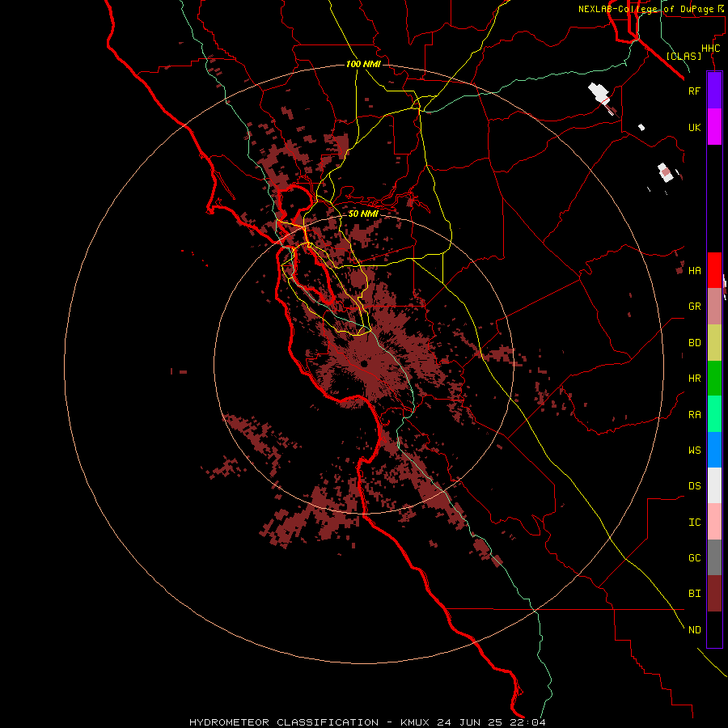The height and width of the screenshot is (728, 728).
Task: Click the RF label in the legend
Action: pyautogui.click(x=695, y=91)
